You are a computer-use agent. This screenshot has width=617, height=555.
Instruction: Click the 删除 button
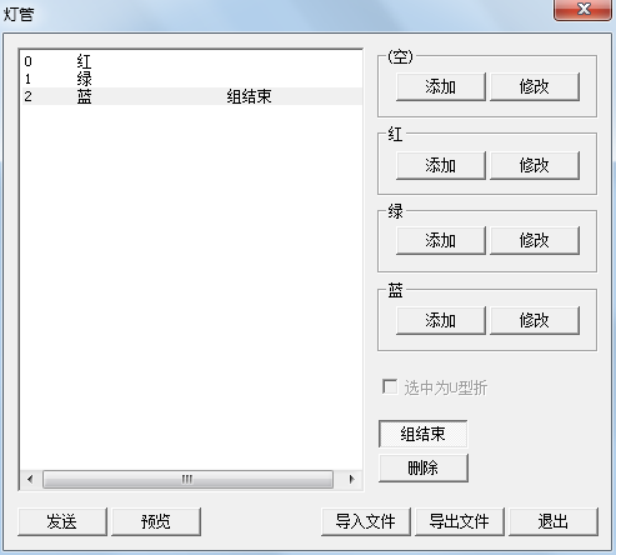[422, 468]
